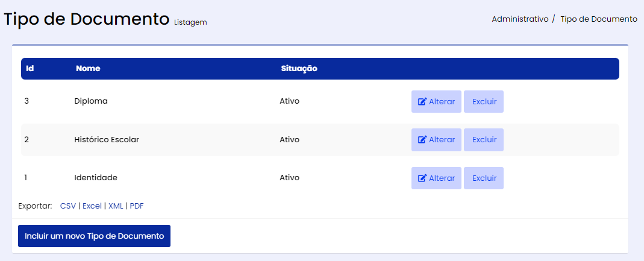Open the Administrativo breadcrumb link
Screen dimensions: 644x261
point(520,19)
